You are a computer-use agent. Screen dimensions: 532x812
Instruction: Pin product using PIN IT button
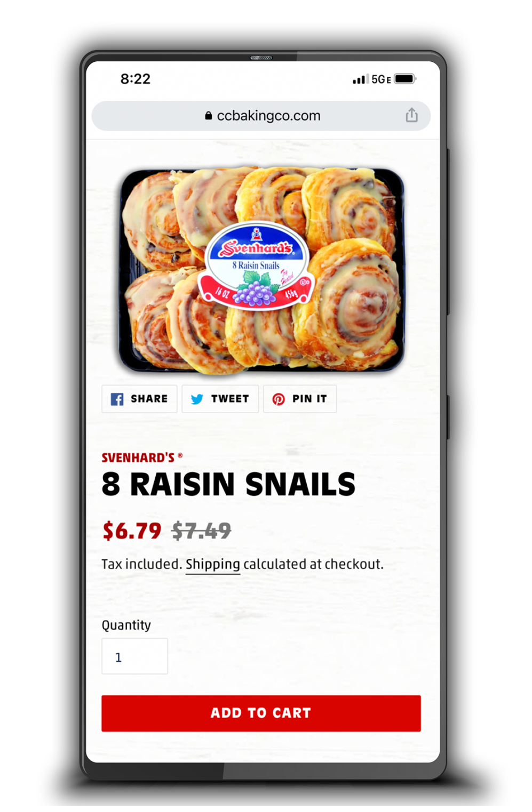[300, 399]
